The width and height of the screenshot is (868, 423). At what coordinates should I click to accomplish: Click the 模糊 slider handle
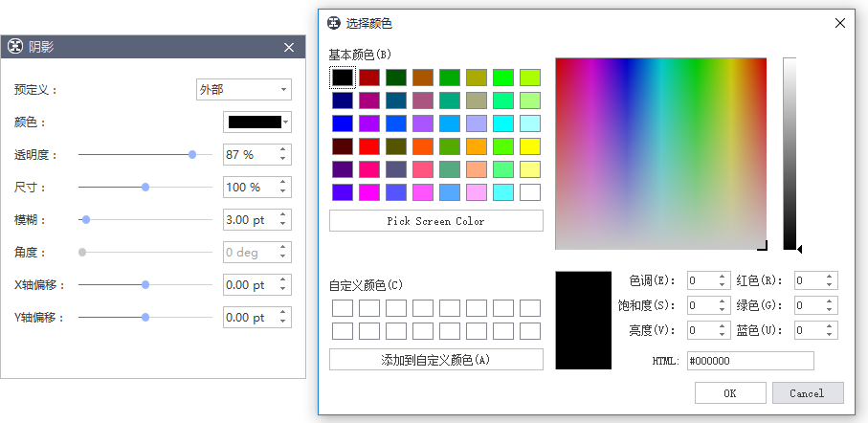[x=86, y=220]
